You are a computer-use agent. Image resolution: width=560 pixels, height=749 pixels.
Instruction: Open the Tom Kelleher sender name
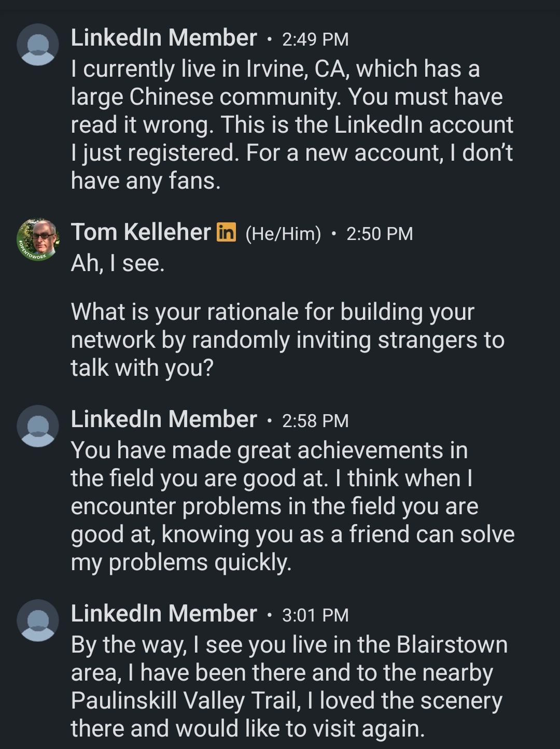tap(141, 232)
